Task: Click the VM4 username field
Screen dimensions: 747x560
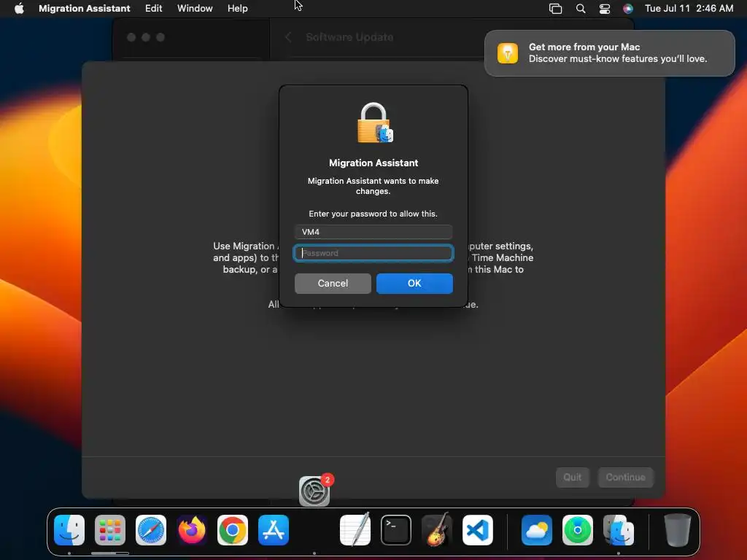Action: [373, 232]
